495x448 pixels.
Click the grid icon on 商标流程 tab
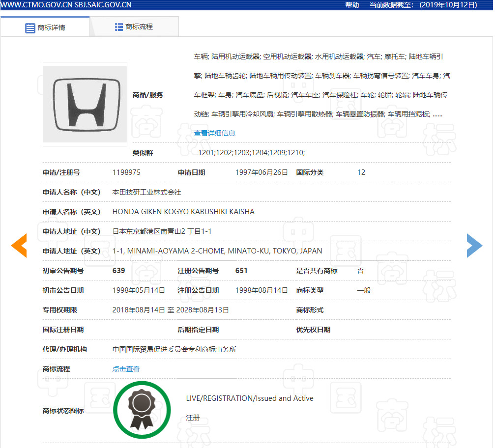coord(118,27)
